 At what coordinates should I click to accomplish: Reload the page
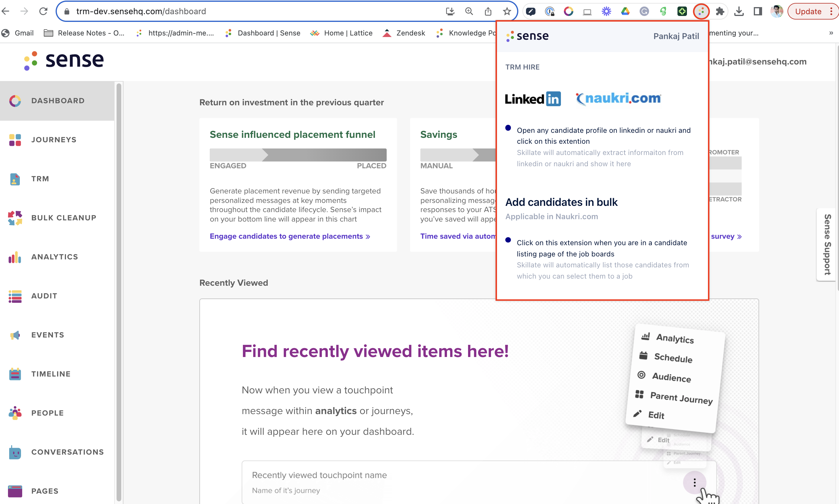click(x=43, y=12)
